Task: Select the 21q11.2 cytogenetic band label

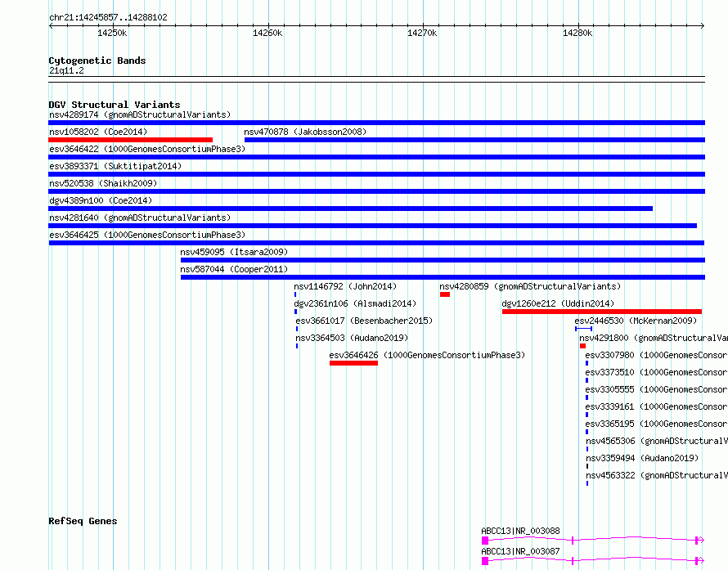Action: [66, 70]
